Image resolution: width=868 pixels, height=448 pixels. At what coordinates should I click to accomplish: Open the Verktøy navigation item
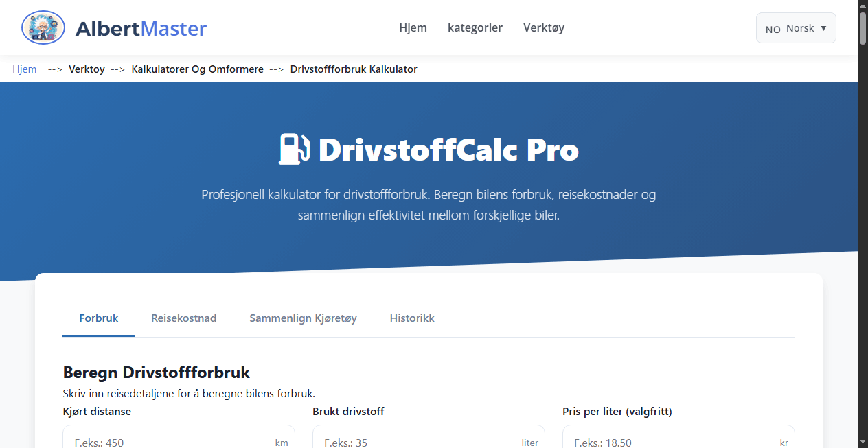[x=543, y=27]
